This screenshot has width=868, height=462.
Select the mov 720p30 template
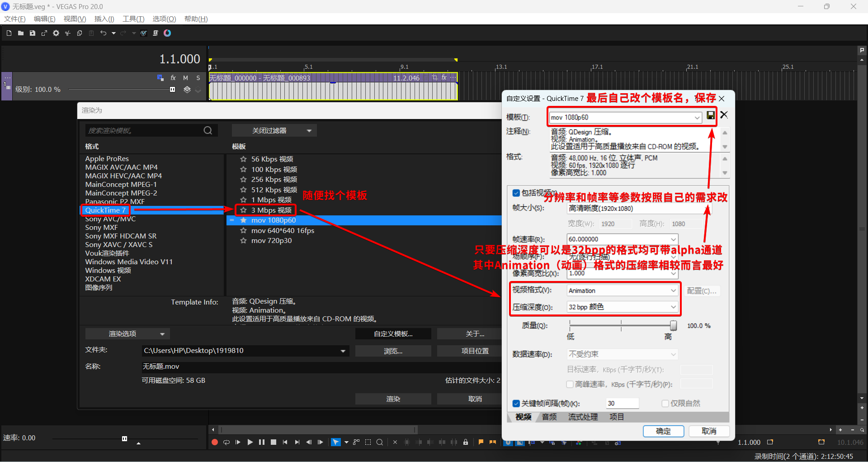click(x=272, y=240)
